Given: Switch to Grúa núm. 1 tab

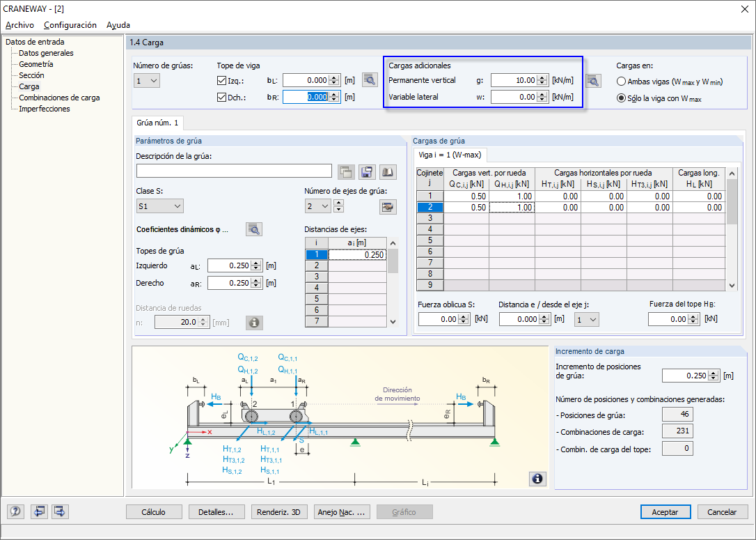Looking at the screenshot, I should pos(157,123).
